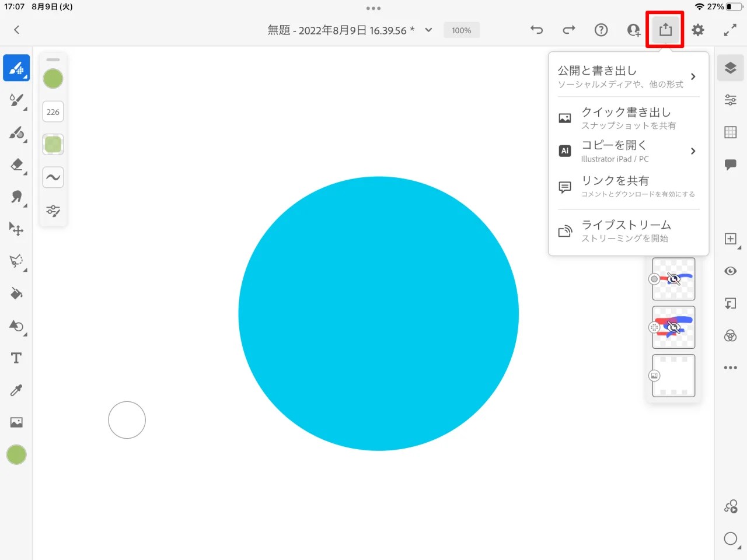This screenshot has height=560, width=747.
Task: Open the color swatch below the toolbar
Action: click(16, 454)
